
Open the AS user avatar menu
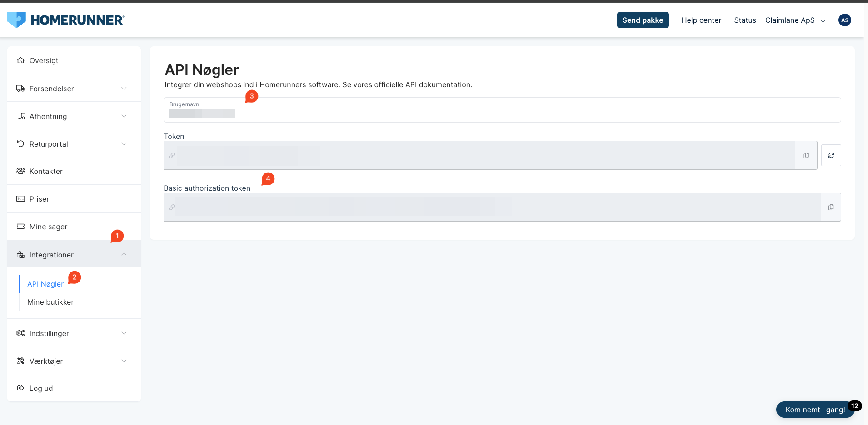pyautogui.click(x=845, y=20)
